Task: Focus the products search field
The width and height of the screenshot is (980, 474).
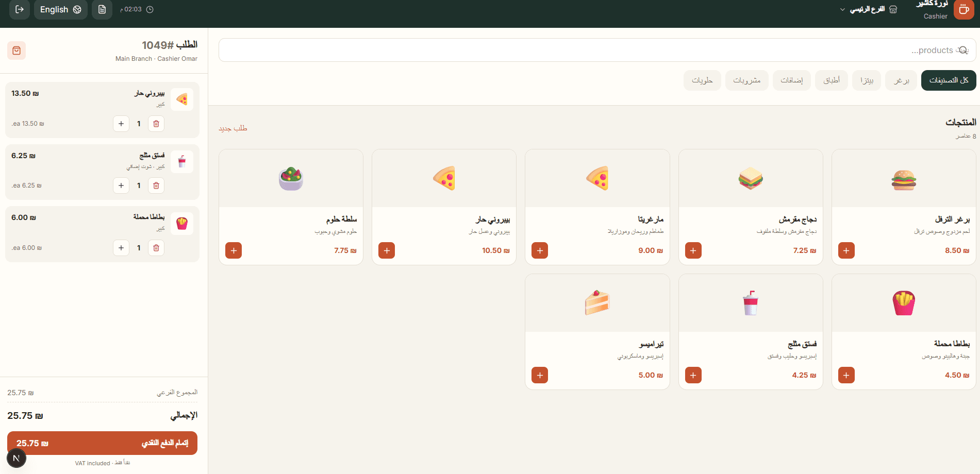Action: point(597,50)
